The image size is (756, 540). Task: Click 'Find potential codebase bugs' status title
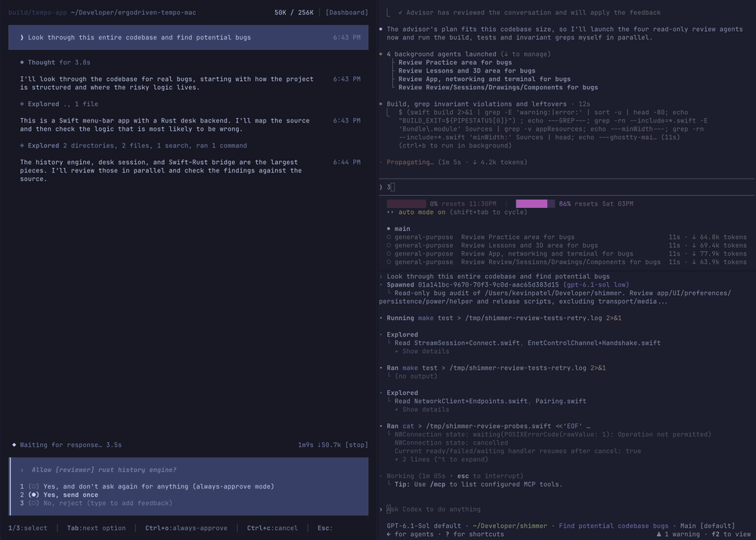614,526
